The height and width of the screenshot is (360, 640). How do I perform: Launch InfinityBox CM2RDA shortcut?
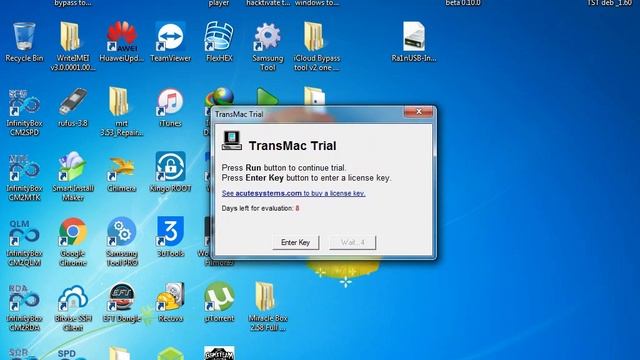point(24,307)
